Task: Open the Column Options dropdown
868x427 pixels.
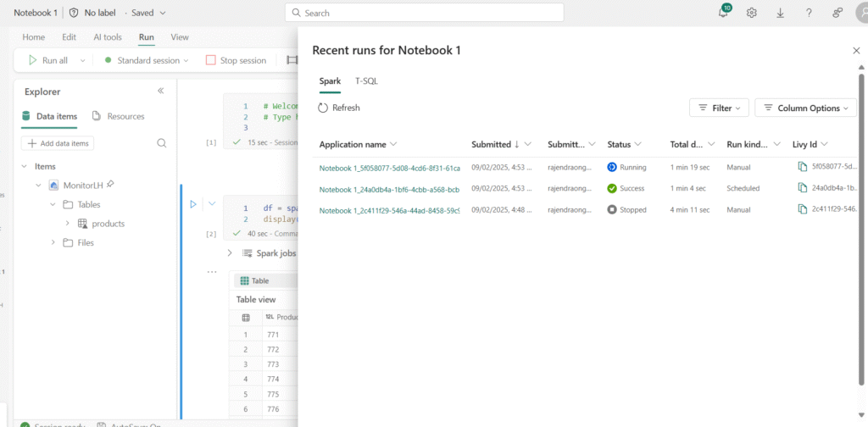Action: [x=805, y=108]
